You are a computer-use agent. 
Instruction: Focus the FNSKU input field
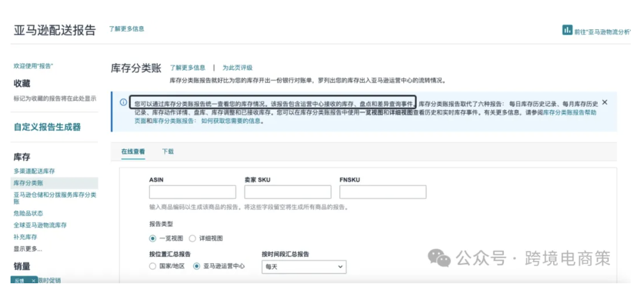coord(383,192)
